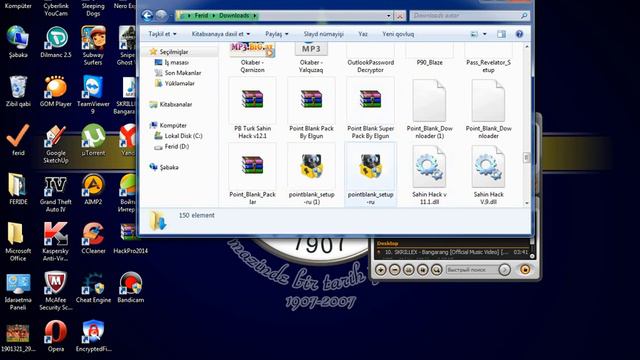Select Point Blank Super Pack By Elgun
The image size is (640, 360).
[x=370, y=109]
